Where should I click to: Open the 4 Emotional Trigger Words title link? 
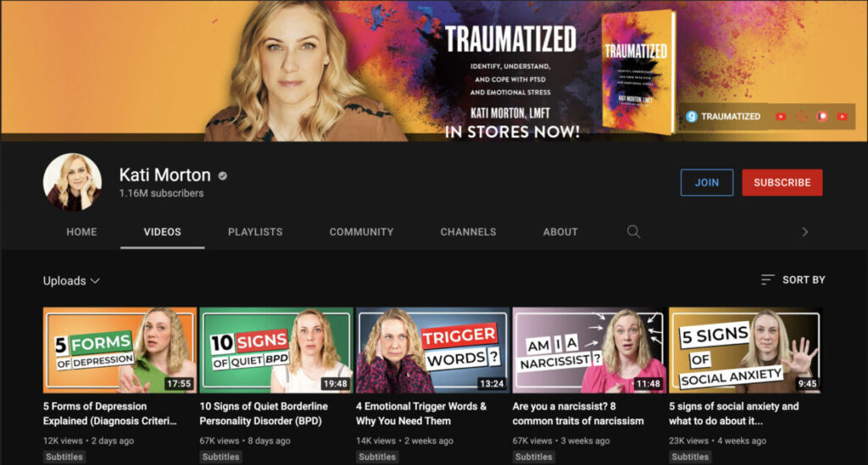421,413
